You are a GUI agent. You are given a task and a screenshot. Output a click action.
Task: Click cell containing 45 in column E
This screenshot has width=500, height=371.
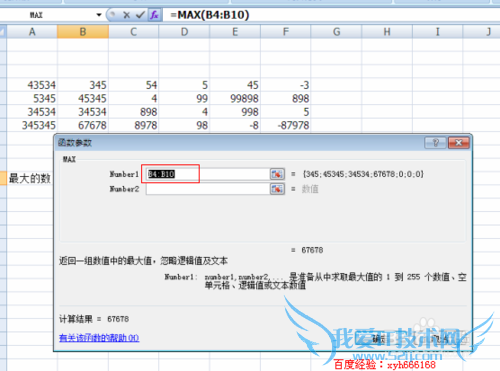[235, 85]
